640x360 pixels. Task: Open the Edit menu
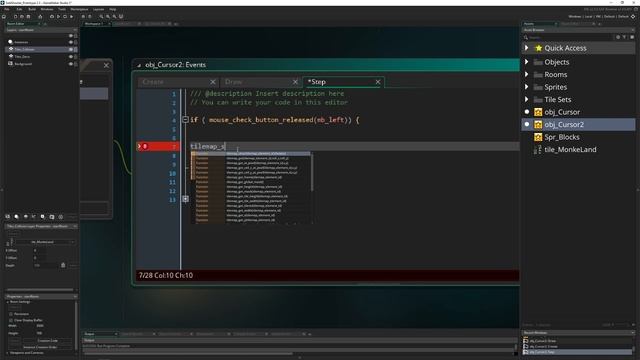click(x=19, y=9)
